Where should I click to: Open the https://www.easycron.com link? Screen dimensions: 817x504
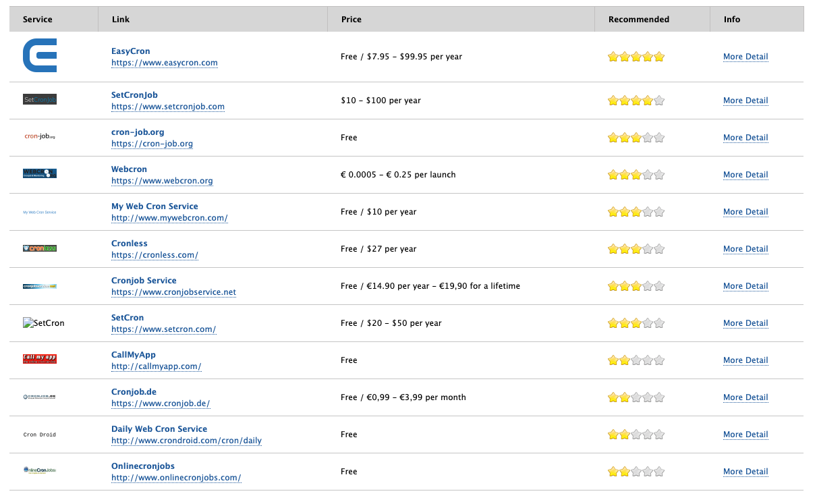click(165, 63)
